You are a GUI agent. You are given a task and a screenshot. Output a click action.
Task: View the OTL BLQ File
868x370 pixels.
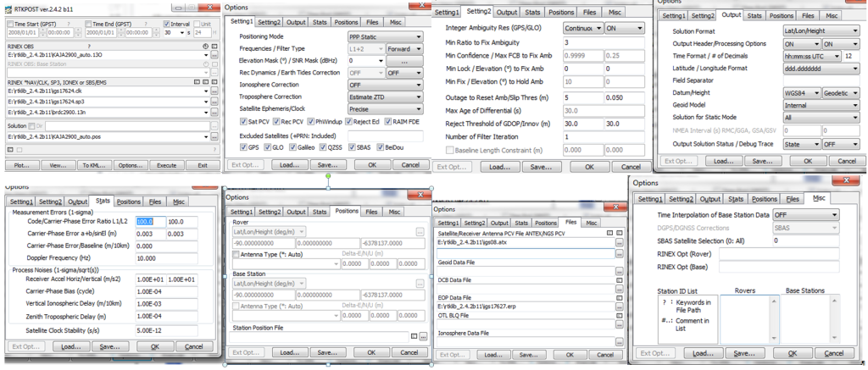tap(620, 316)
